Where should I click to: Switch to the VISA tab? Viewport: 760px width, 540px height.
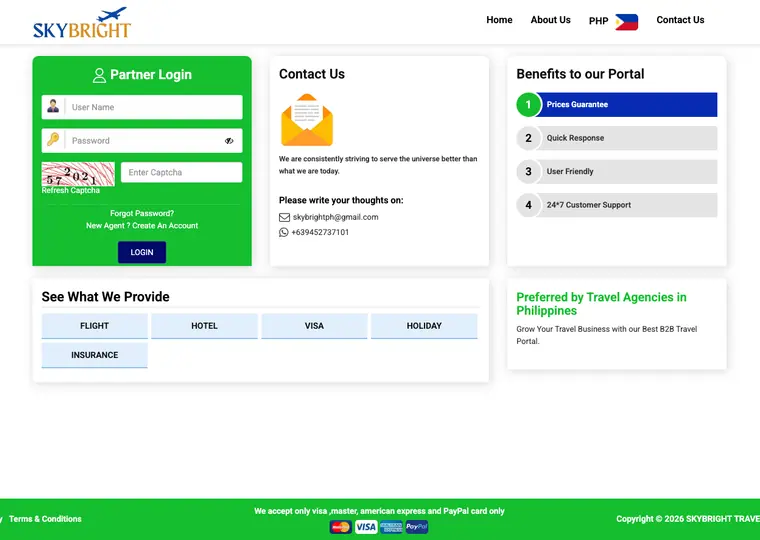pos(314,326)
